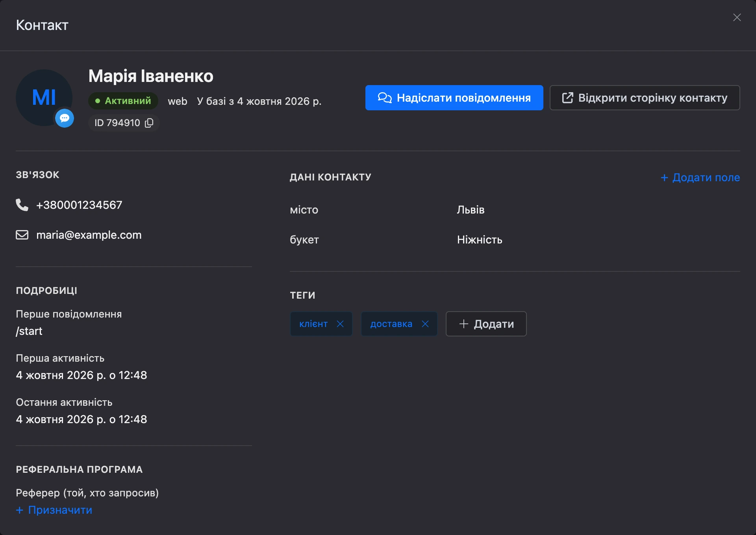Close the Контакт dialog

click(x=737, y=17)
